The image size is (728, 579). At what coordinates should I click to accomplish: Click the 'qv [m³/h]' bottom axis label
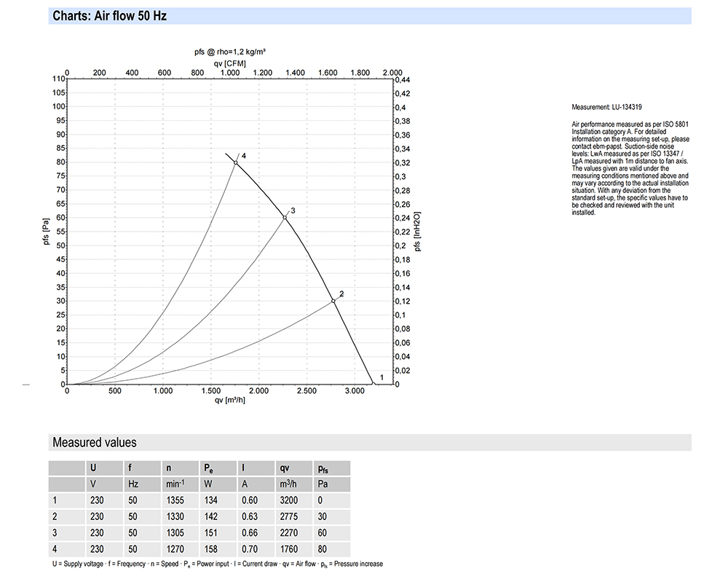[x=229, y=400]
